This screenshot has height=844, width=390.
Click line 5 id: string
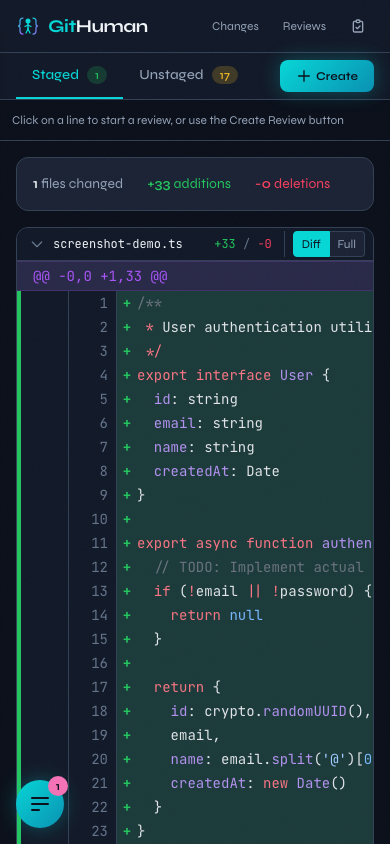[195, 399]
